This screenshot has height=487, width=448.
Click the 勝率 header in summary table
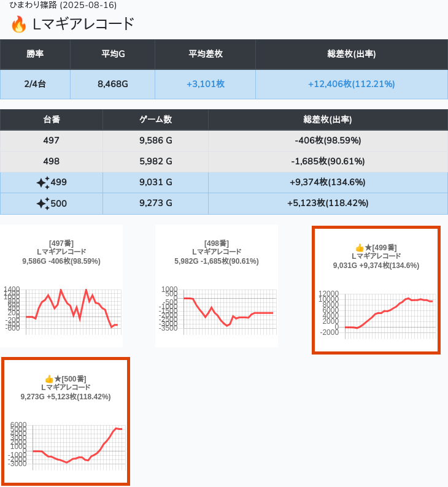[x=35, y=54]
